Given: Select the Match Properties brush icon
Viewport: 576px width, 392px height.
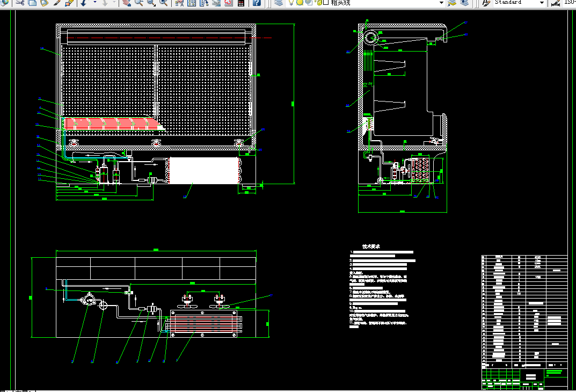Looking at the screenshot, I should click(57, 3).
